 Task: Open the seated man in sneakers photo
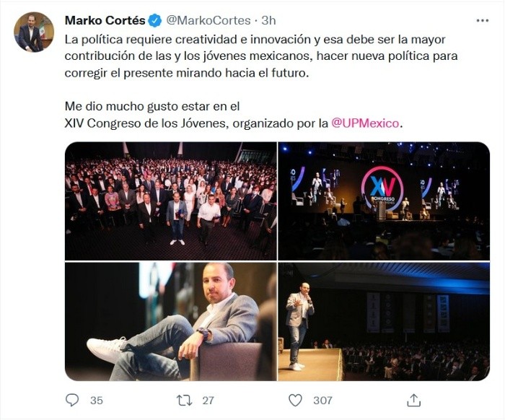point(170,321)
